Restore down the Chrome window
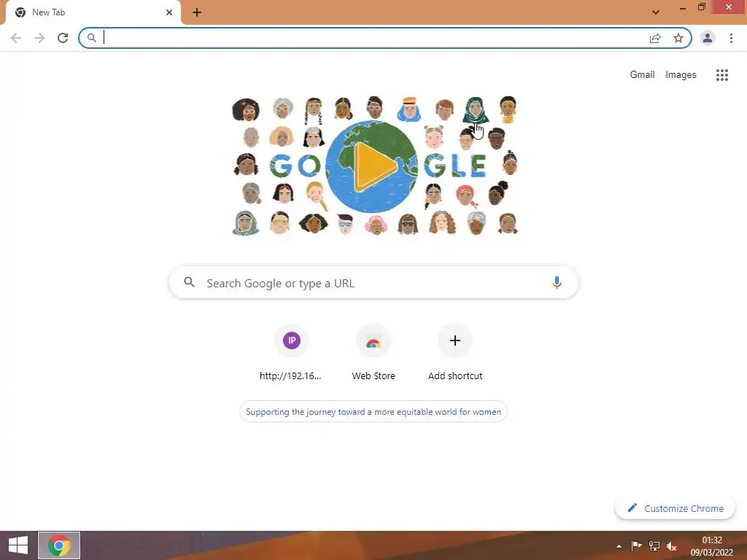 point(701,7)
